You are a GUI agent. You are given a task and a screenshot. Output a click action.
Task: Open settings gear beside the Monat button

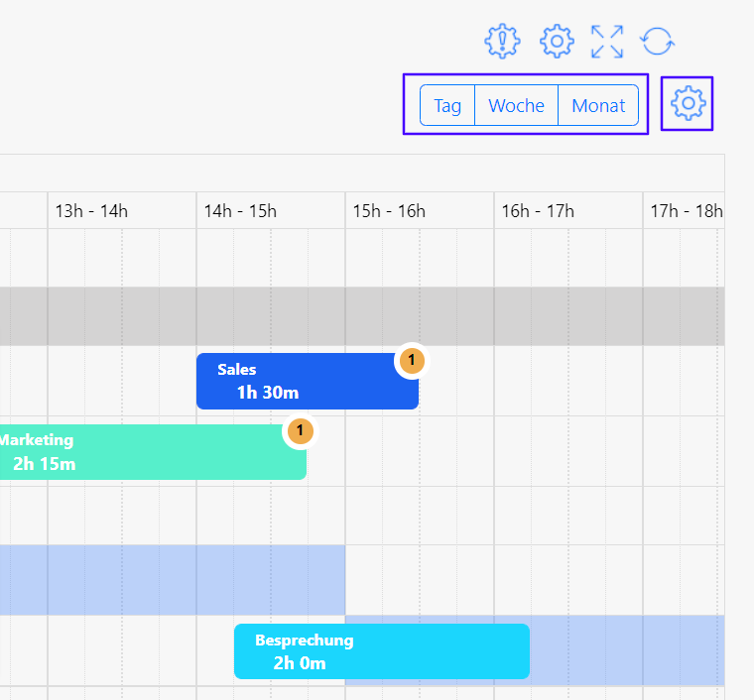[688, 103]
